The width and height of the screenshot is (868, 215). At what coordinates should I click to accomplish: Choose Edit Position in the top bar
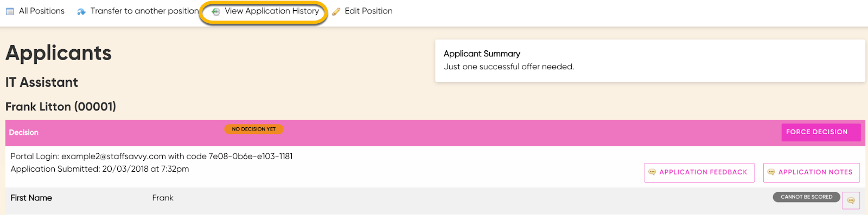click(368, 11)
